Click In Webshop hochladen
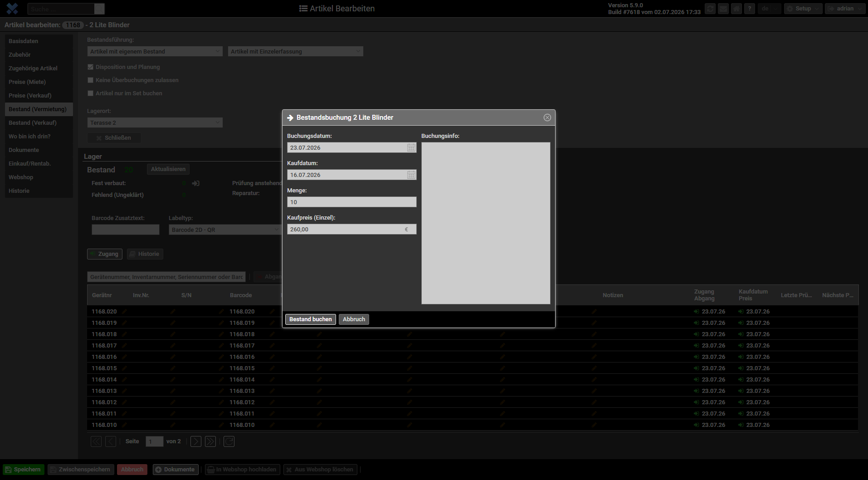The image size is (868, 480). 242,470
